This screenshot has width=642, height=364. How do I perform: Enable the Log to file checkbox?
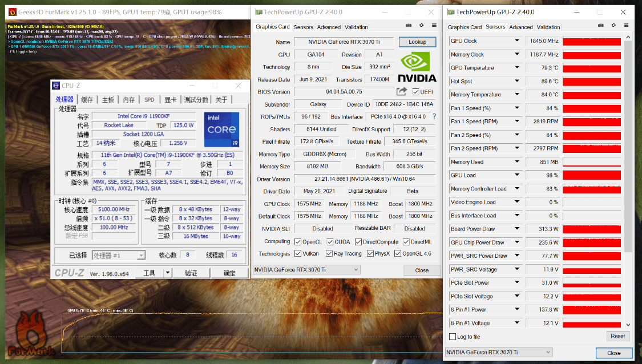point(453,337)
